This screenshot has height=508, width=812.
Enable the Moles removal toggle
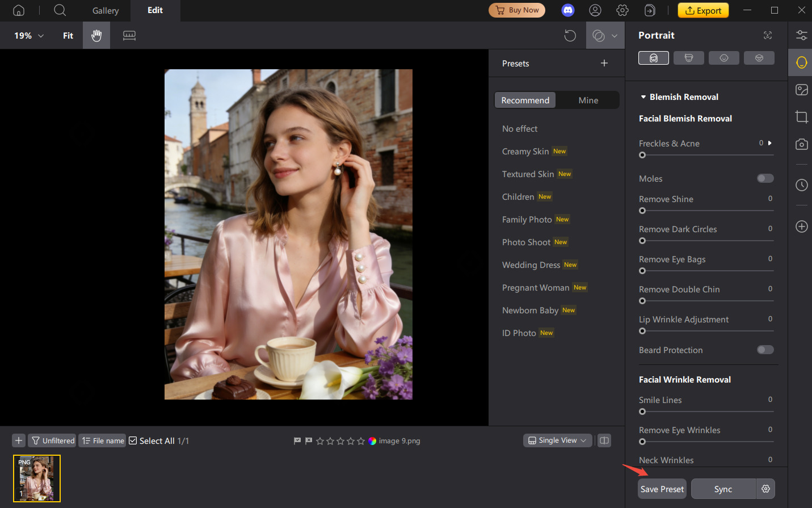765,178
